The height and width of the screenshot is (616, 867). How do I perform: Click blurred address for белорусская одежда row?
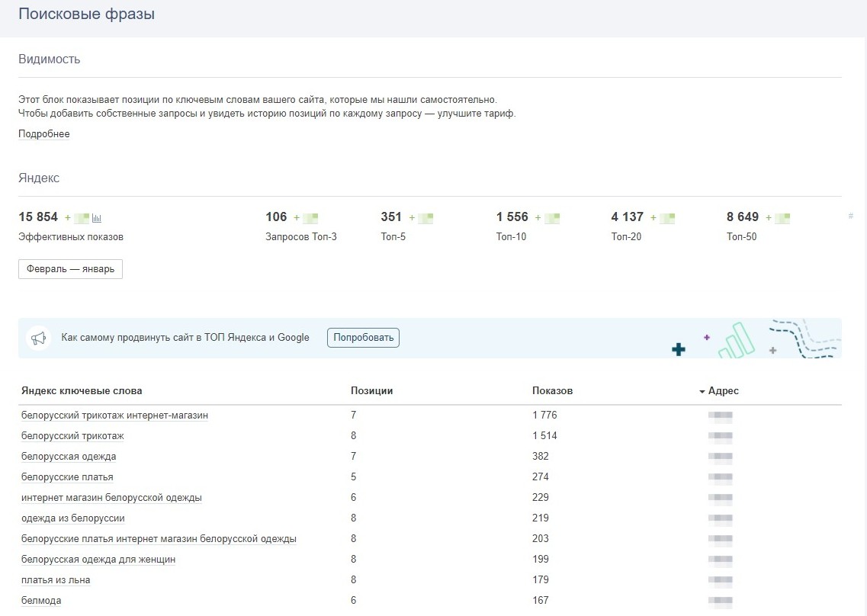click(x=720, y=457)
